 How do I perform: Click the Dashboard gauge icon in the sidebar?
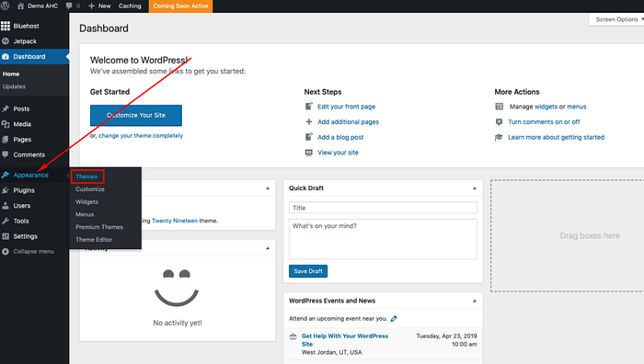pyautogui.click(x=6, y=57)
